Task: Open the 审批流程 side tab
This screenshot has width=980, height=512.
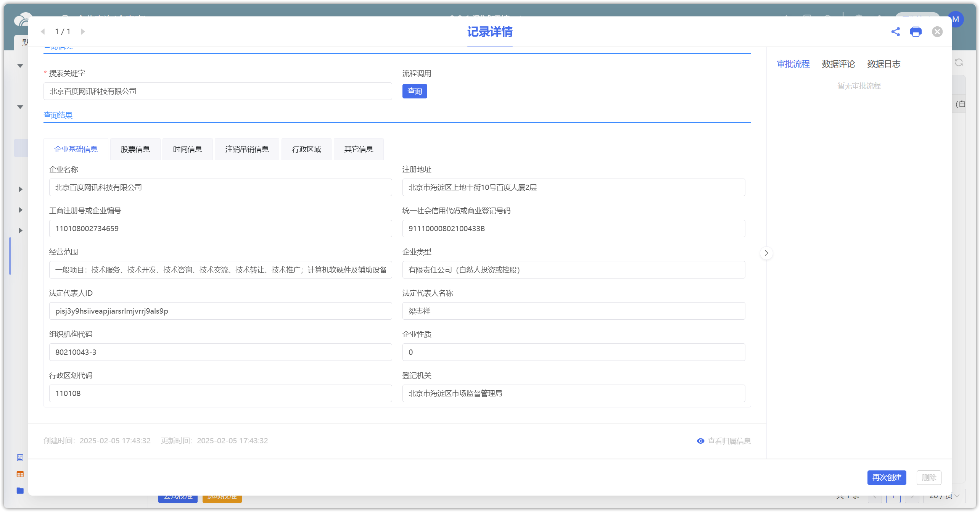Action: coord(793,64)
